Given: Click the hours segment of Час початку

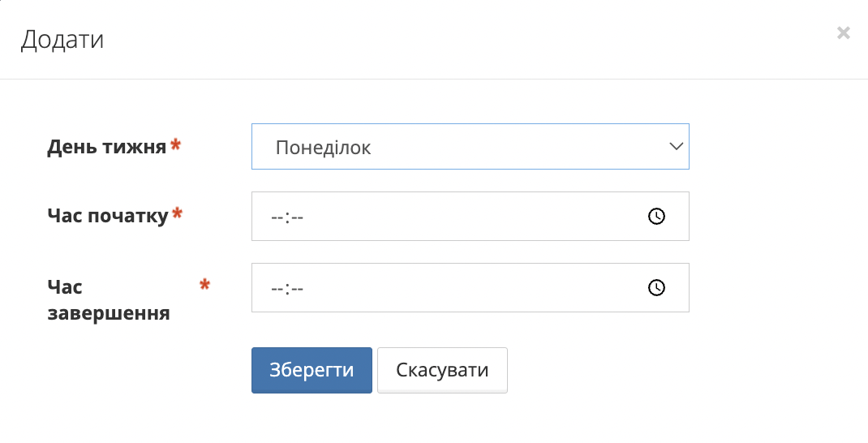Looking at the screenshot, I should 277,217.
